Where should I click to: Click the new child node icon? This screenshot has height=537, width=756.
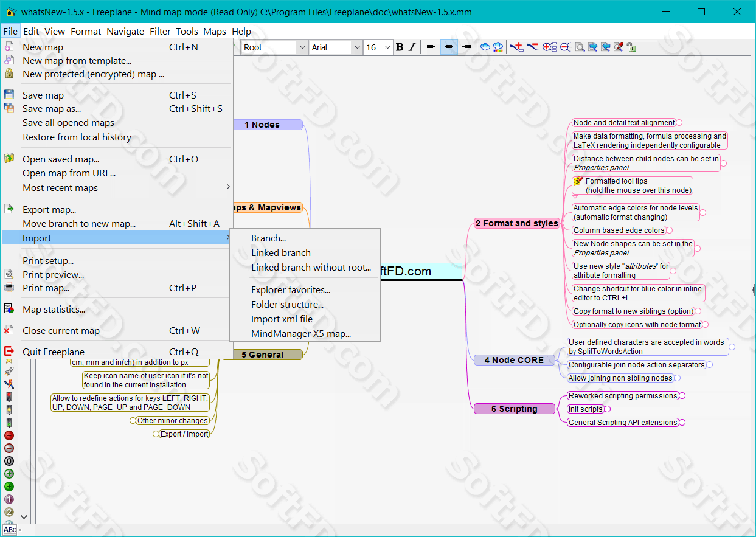point(516,47)
